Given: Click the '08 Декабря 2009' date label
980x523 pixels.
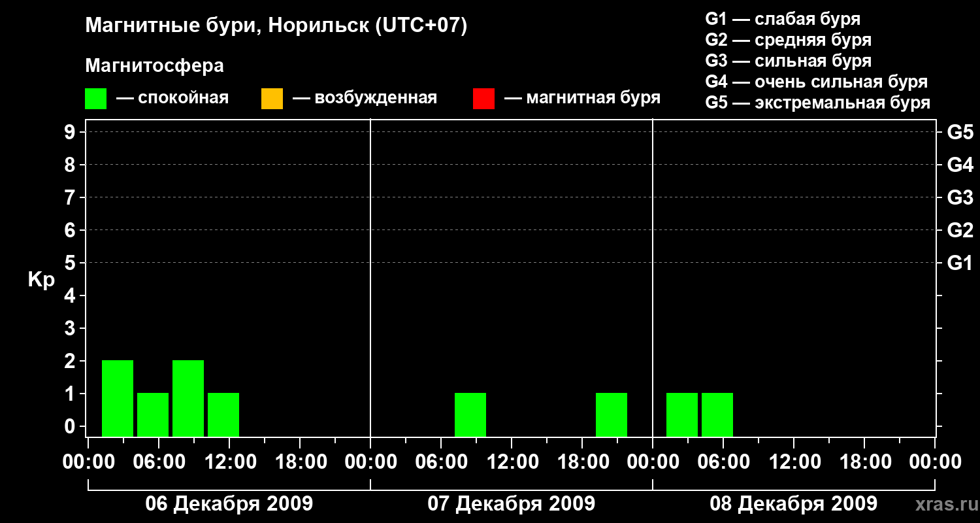Looking at the screenshot, I should [793, 504].
